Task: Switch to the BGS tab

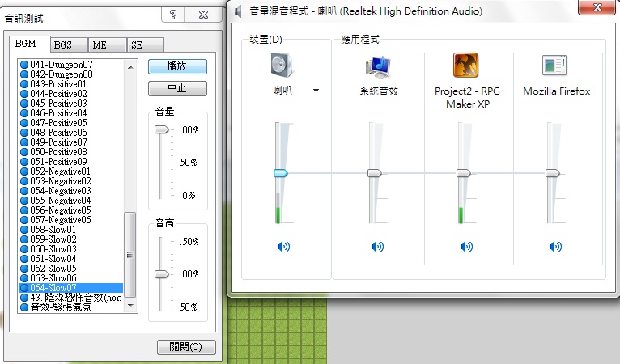Action: [69, 45]
